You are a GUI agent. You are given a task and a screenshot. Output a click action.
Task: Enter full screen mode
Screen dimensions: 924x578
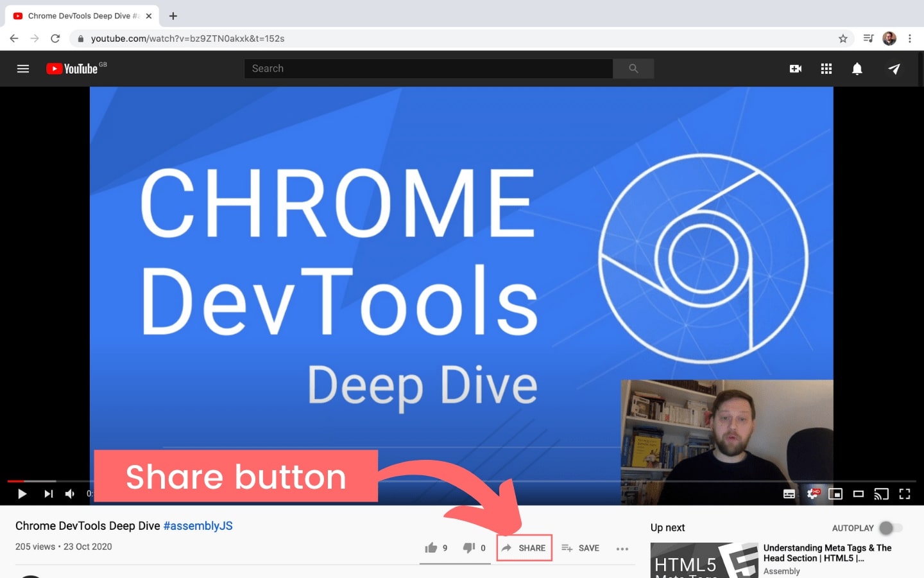905,494
